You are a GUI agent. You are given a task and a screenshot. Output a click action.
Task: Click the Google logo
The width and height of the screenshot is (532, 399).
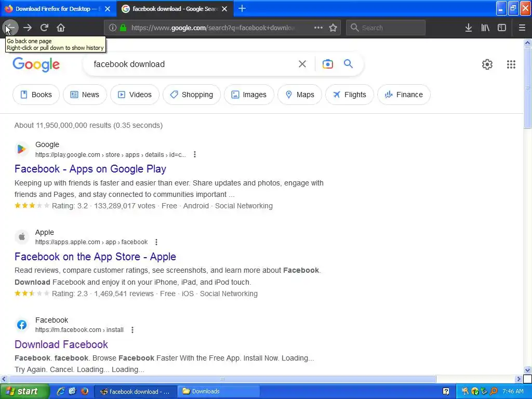(36, 64)
